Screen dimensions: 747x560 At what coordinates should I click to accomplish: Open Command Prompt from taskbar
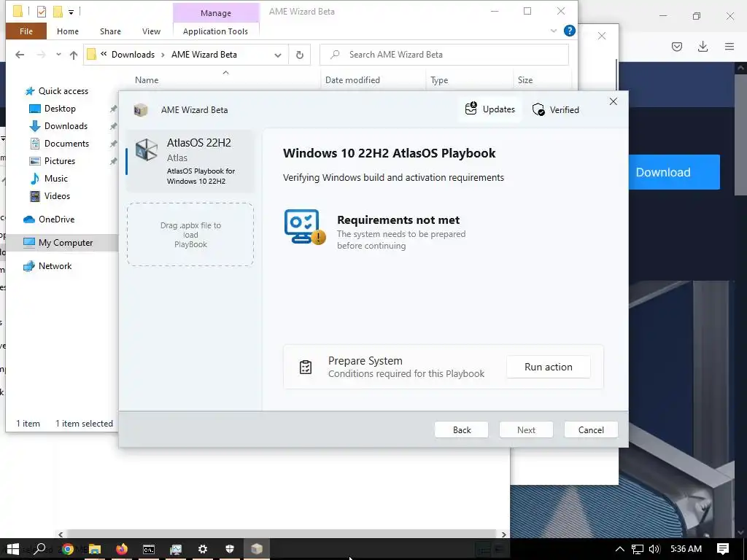(x=149, y=549)
